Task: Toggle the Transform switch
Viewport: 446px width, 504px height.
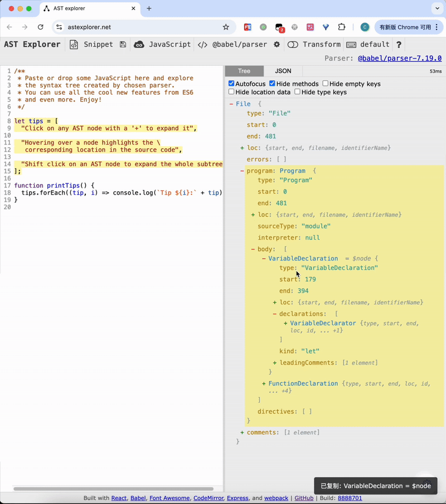Action: click(x=293, y=45)
